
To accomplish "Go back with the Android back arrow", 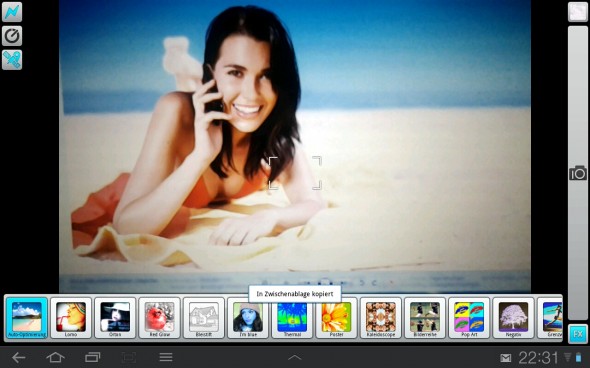I will 18,357.
